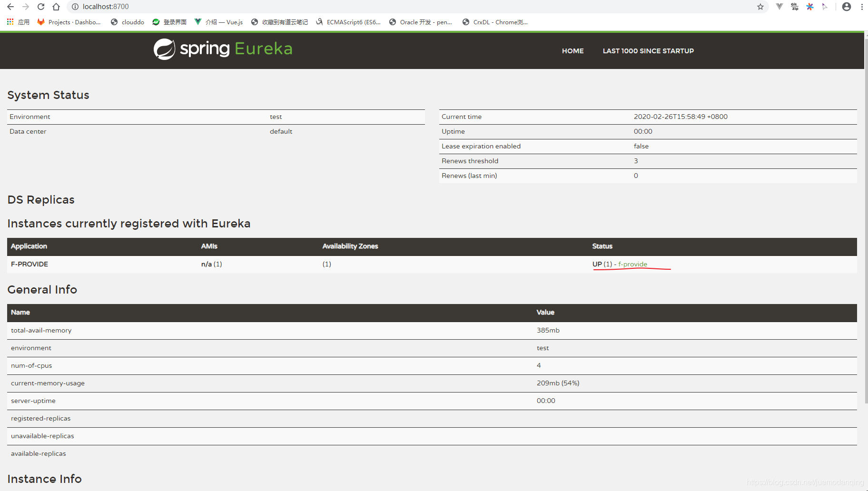
Task: Click the 'Lease expiration enabled' row label
Action: pos(481,146)
